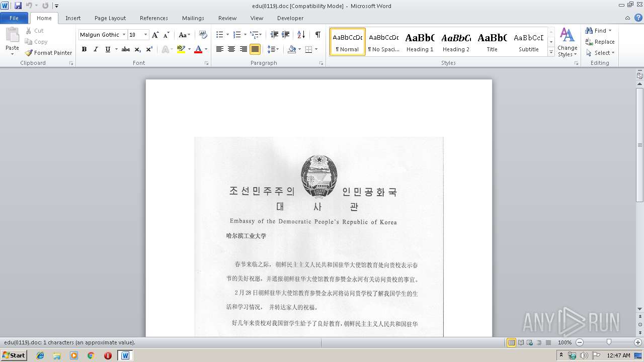Toggle the ruler display button
Viewport: 644px width, 362px height.
pyautogui.click(x=639, y=76)
